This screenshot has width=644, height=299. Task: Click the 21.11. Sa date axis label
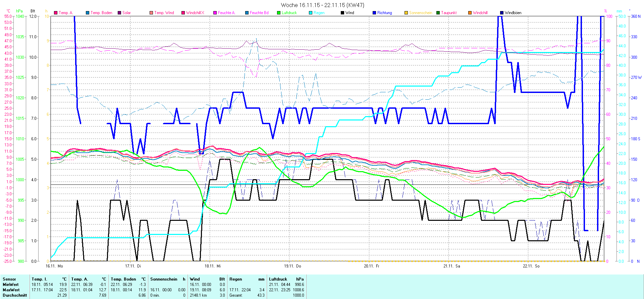[x=451, y=266]
